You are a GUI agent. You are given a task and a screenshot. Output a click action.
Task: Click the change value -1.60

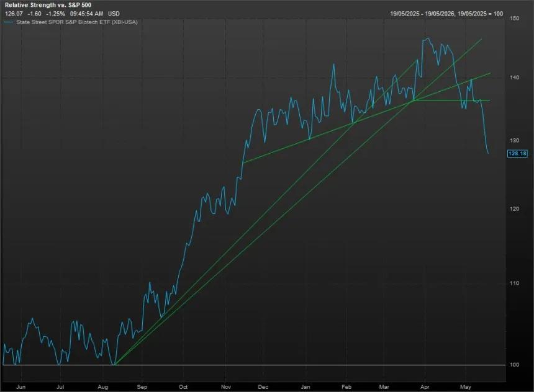pos(34,14)
